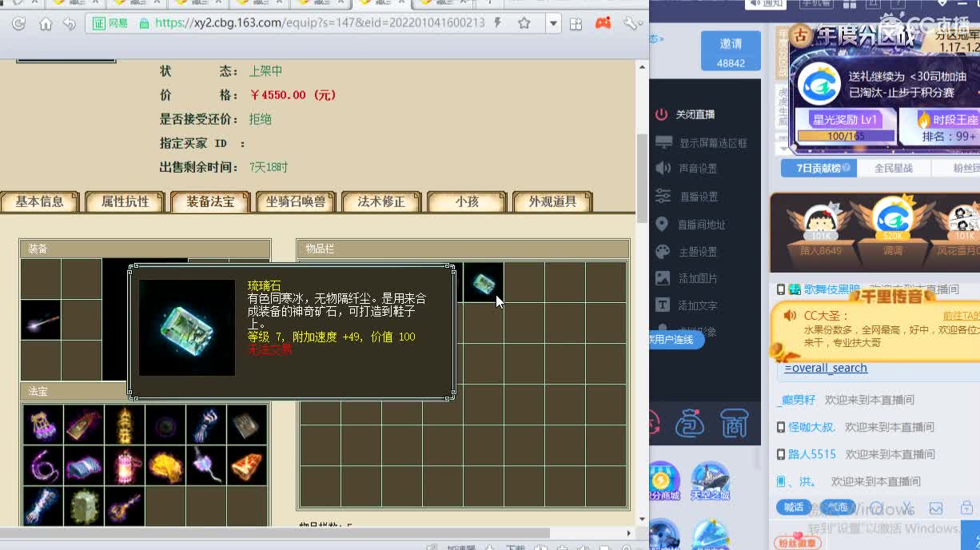The image size is (980, 550).
Task: Click the ￥4550.00 price text
Action: [293, 95]
